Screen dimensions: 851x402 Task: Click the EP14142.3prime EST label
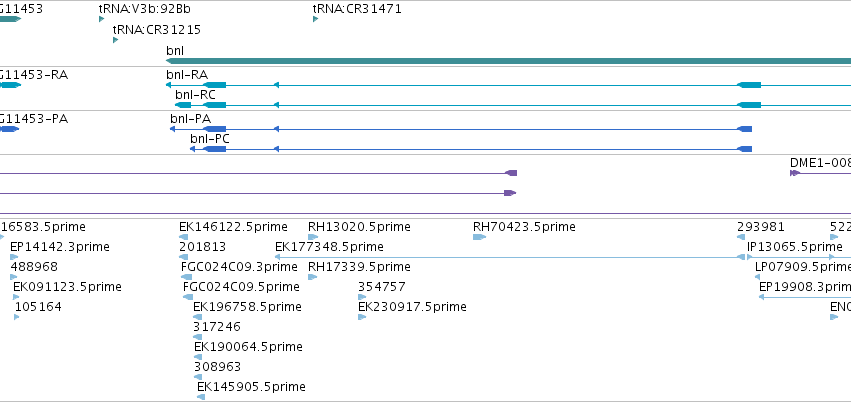[60, 247]
